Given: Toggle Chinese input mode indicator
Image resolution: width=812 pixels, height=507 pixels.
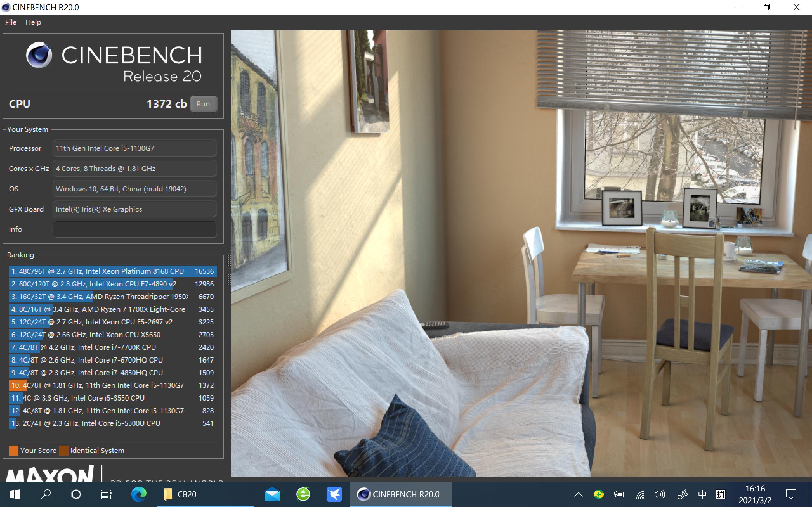Looking at the screenshot, I should [702, 494].
